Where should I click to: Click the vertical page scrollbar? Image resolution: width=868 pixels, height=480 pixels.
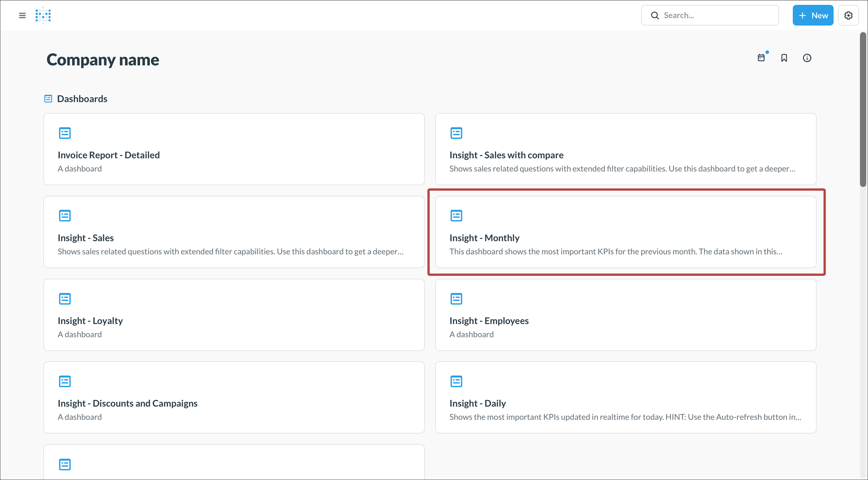863,110
